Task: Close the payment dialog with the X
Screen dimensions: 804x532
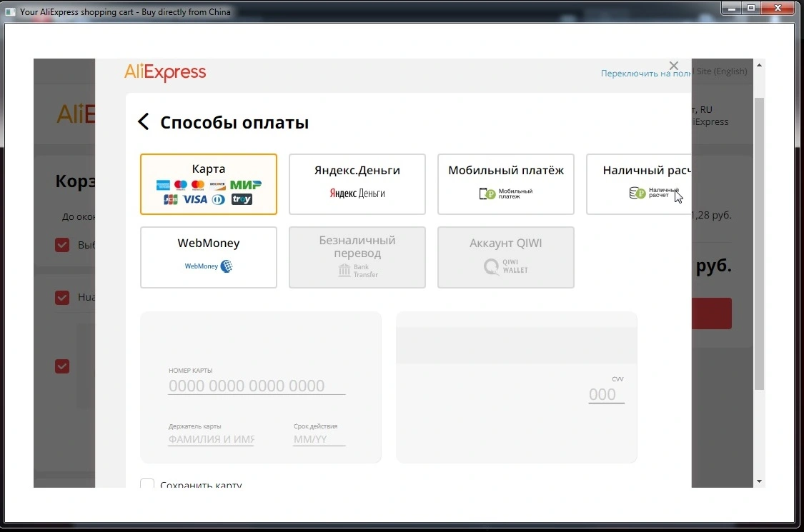Action: point(674,66)
